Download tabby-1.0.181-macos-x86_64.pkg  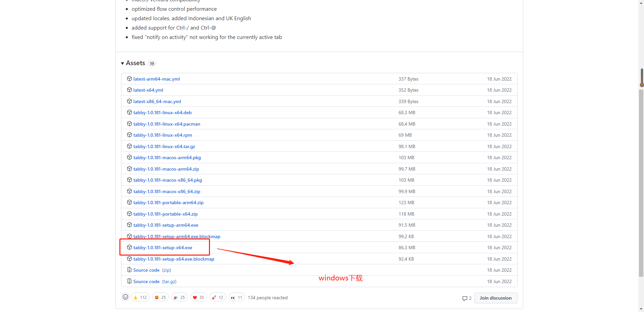168,180
